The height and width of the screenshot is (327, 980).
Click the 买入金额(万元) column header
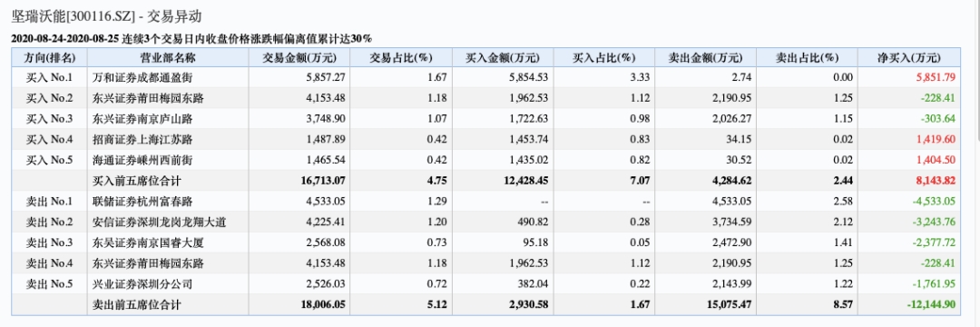click(503, 57)
